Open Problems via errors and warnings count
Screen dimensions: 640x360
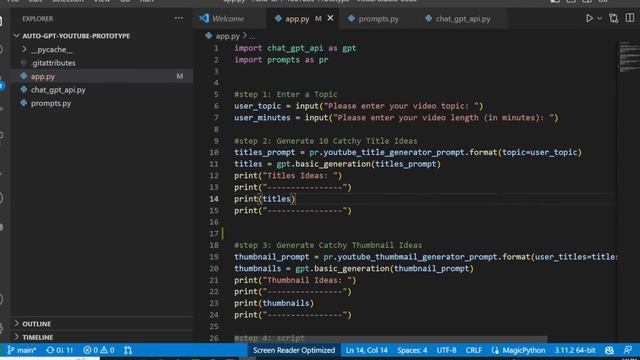98,350
